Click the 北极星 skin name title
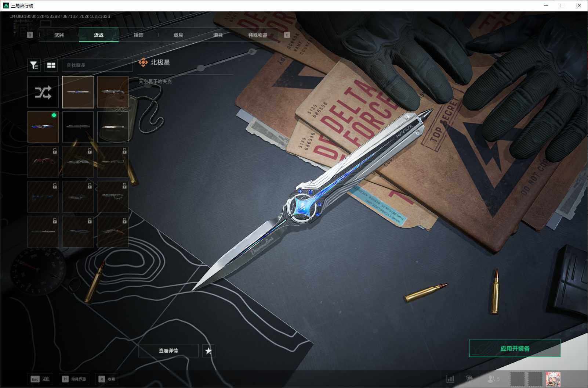Viewport: 588px width, 388px height. [x=160, y=62]
